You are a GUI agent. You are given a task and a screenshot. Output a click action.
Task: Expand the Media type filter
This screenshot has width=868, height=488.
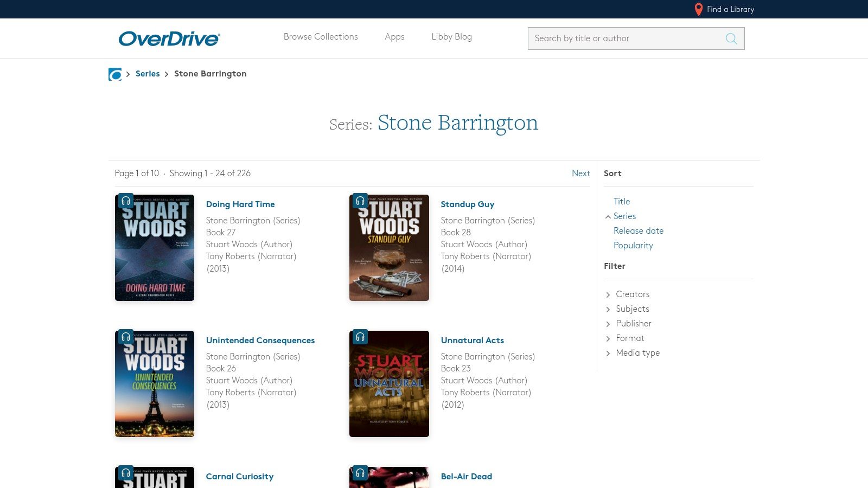pyautogui.click(x=637, y=352)
